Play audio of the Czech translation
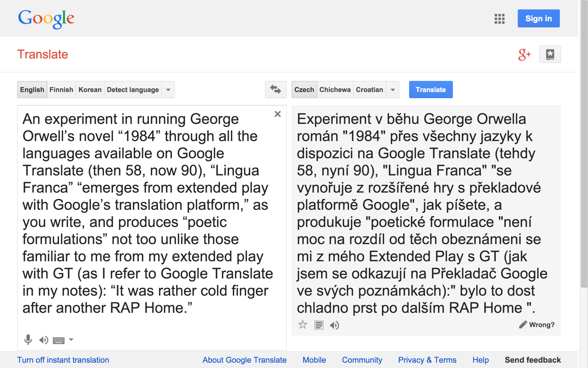This screenshot has height=368, width=588. click(x=334, y=325)
